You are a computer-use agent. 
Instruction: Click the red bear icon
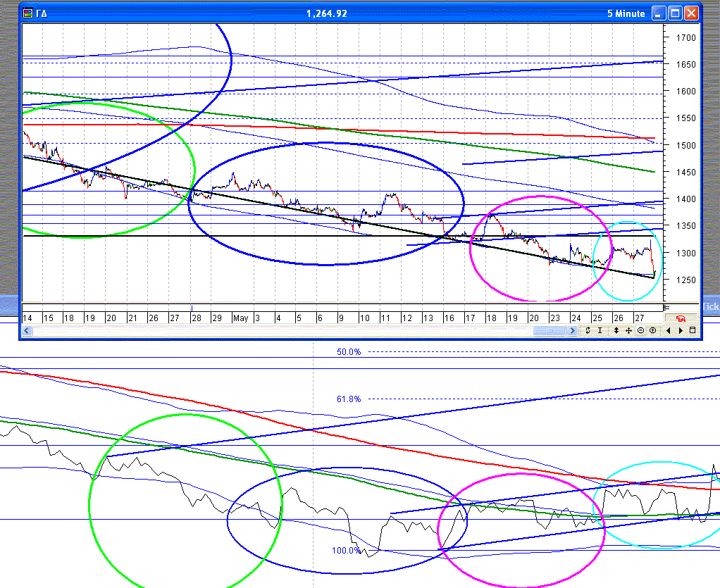coord(681,319)
